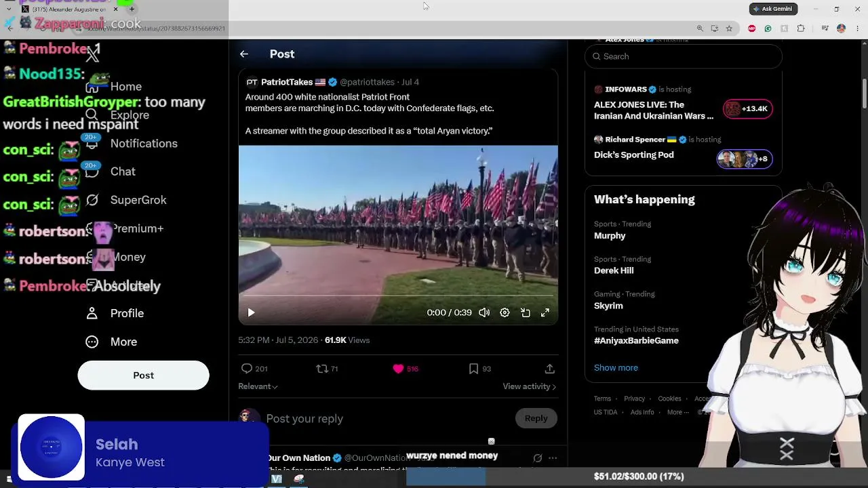The width and height of the screenshot is (868, 488).
Task: Bookmark this page with the star icon
Action: click(x=729, y=28)
